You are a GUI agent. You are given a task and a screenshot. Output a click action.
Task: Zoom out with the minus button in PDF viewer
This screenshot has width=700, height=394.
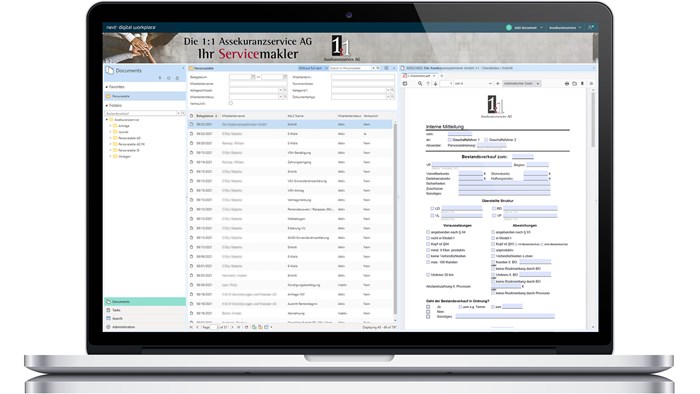(x=490, y=83)
